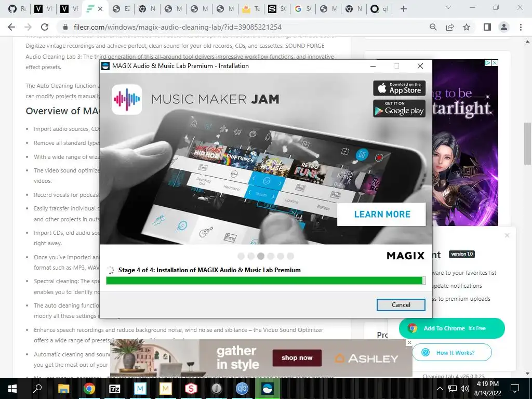This screenshot has height=399, width=532.
Task: Go back in Chrome
Action: pyautogui.click(x=11, y=27)
